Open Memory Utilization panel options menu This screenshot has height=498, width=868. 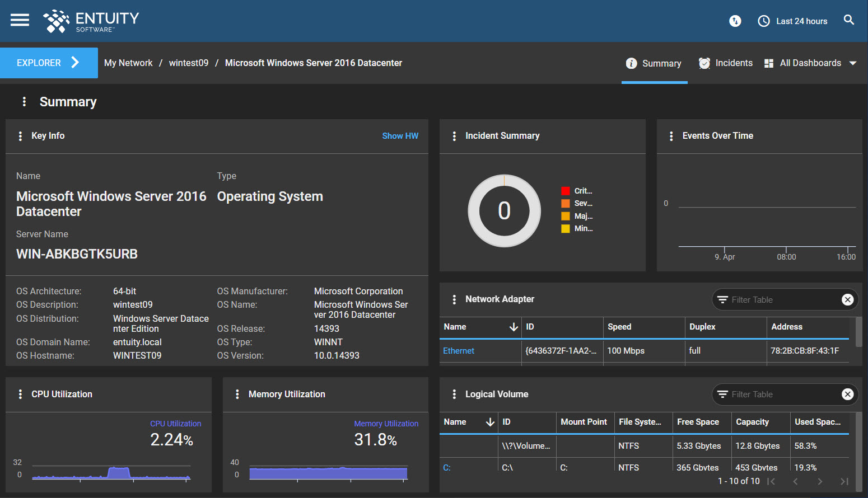[x=237, y=394]
